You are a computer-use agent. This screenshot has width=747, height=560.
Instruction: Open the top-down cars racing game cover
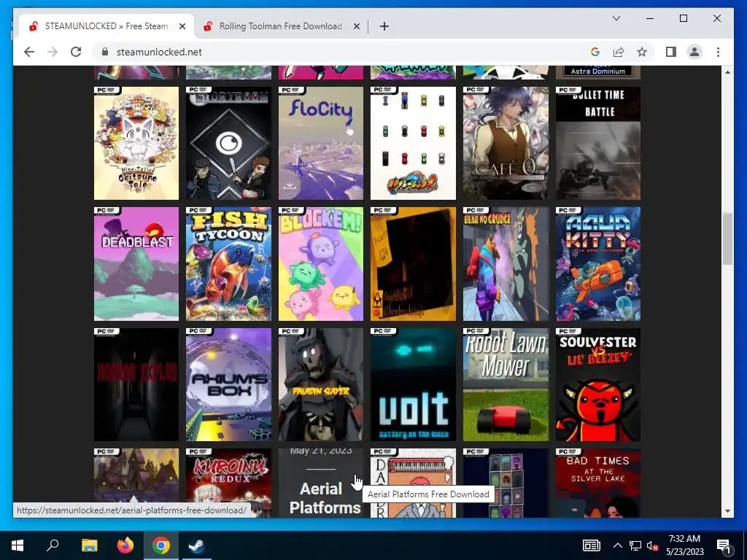tap(413, 143)
